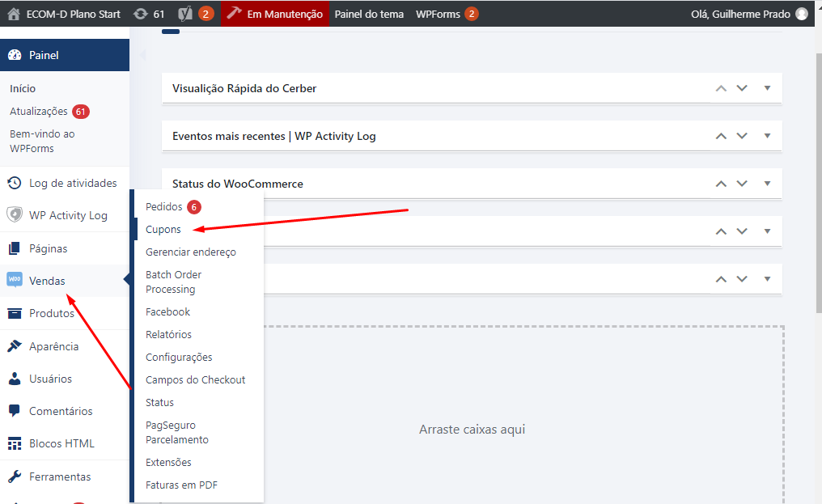Click the home icon beside ECOM-D Plano Start
The height and width of the screenshot is (504, 822).
point(14,15)
